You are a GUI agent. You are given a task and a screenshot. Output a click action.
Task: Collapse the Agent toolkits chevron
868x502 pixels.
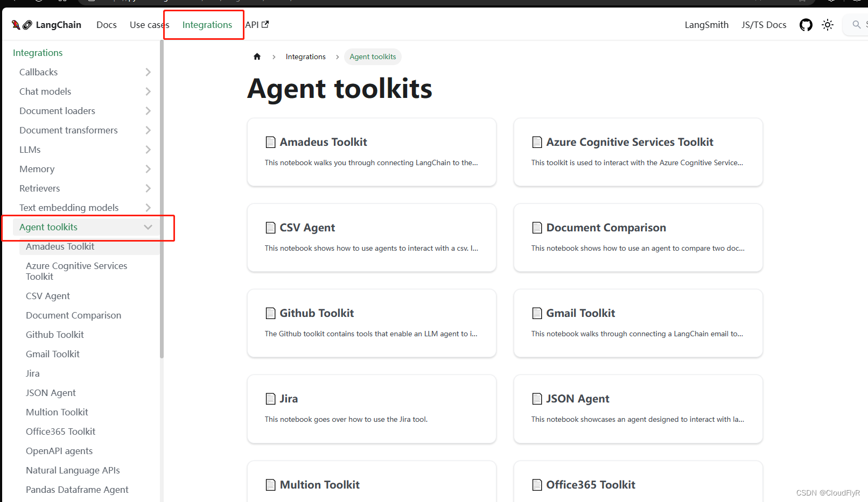click(x=148, y=227)
